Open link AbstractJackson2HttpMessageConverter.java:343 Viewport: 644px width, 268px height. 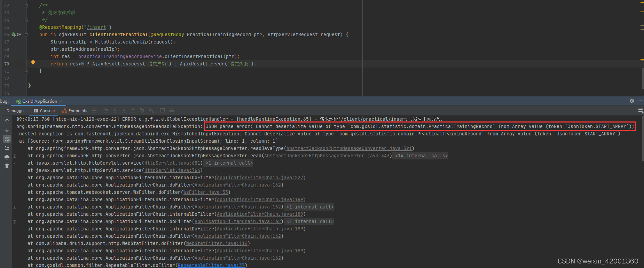point(327,156)
